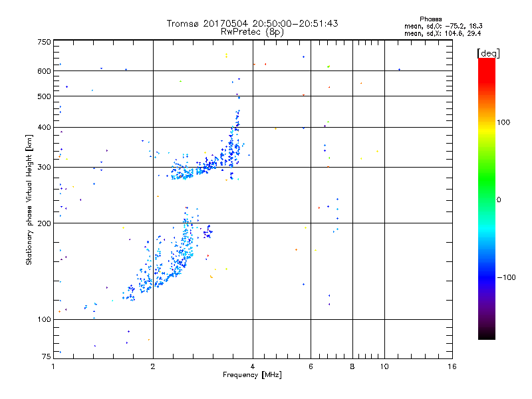
Task: Click the y-axis tick label "300"
Action: 45,168
